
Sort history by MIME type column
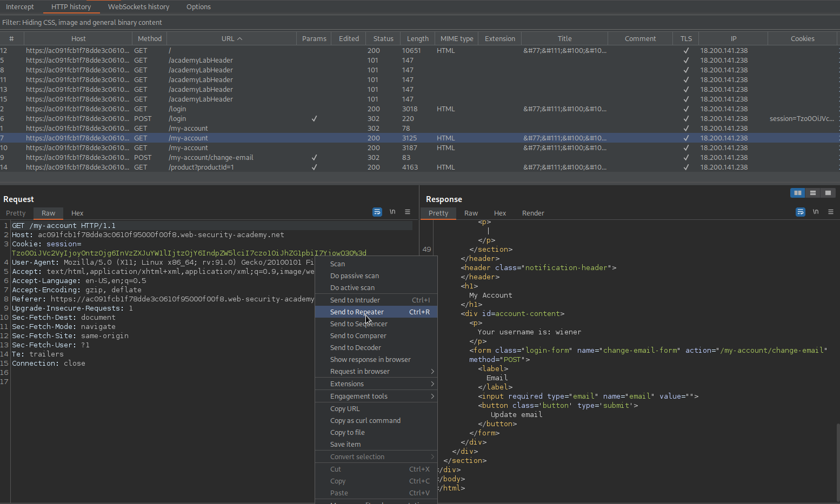[x=457, y=39]
